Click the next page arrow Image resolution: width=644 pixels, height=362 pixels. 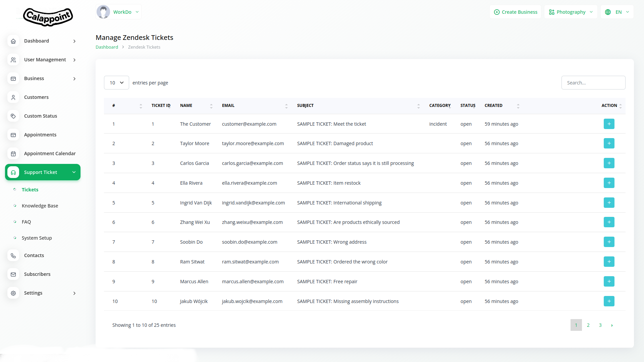pyautogui.click(x=612, y=325)
